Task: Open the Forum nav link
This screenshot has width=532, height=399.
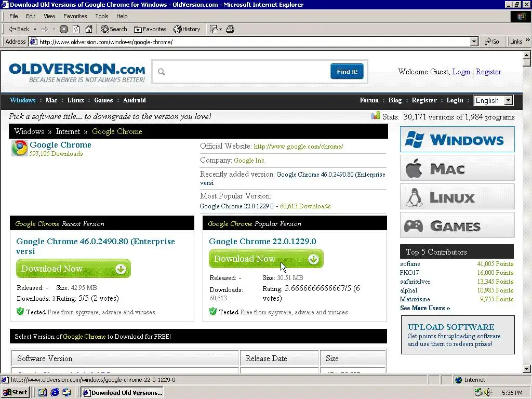Action: click(x=369, y=100)
